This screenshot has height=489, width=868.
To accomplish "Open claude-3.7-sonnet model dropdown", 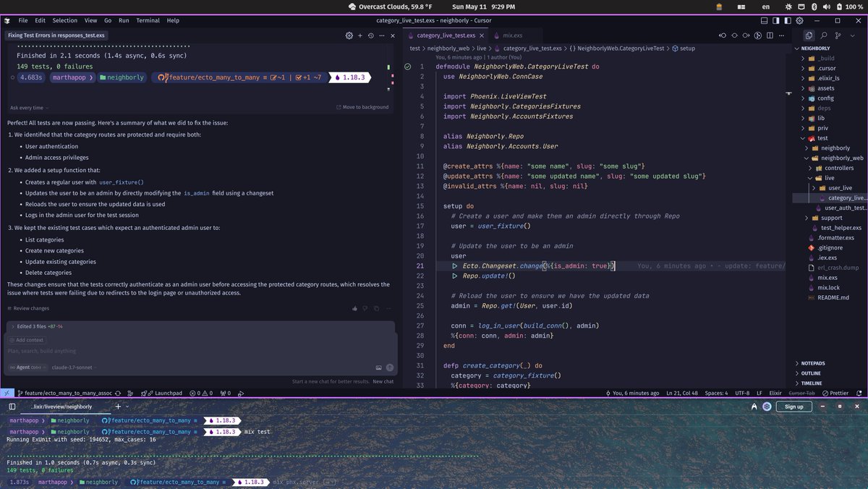I will click(73, 367).
